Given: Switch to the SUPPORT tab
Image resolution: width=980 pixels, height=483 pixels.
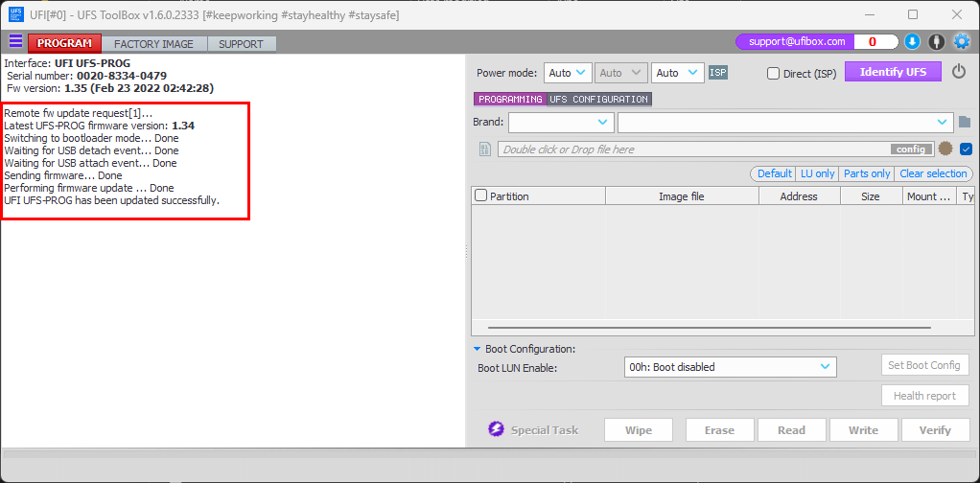Looking at the screenshot, I should [x=242, y=44].
